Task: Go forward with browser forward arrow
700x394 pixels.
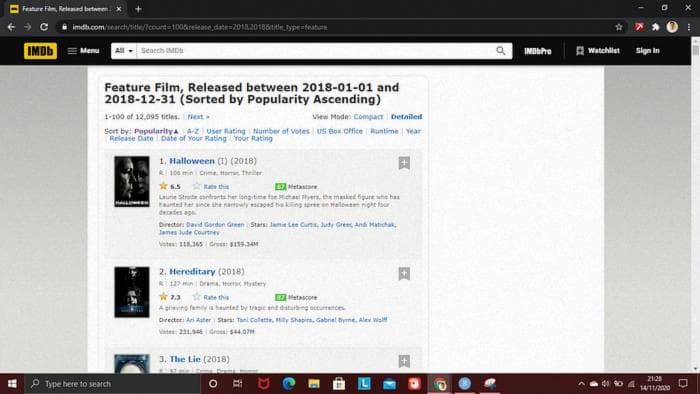Action: (x=28, y=27)
